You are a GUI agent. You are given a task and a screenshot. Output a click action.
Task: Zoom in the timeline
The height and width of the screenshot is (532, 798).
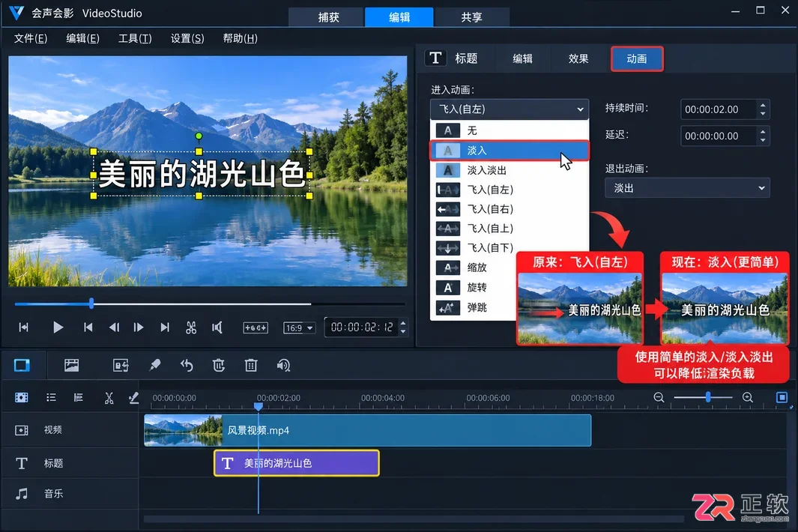coord(748,397)
